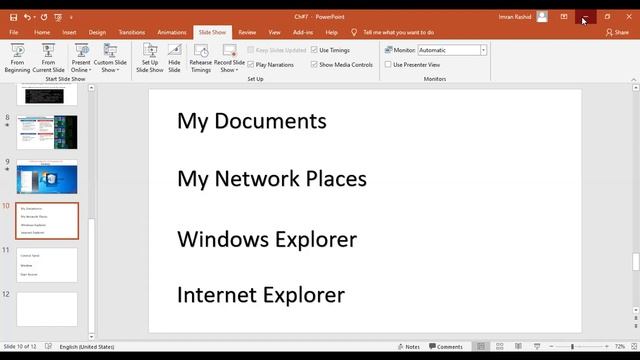Open Record Slide Show dropdown

[229, 58]
